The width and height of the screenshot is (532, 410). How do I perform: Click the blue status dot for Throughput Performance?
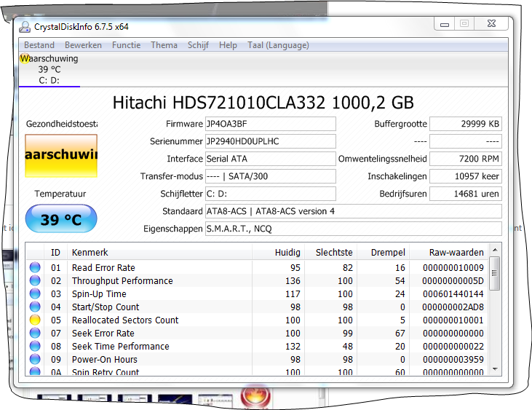click(35, 280)
